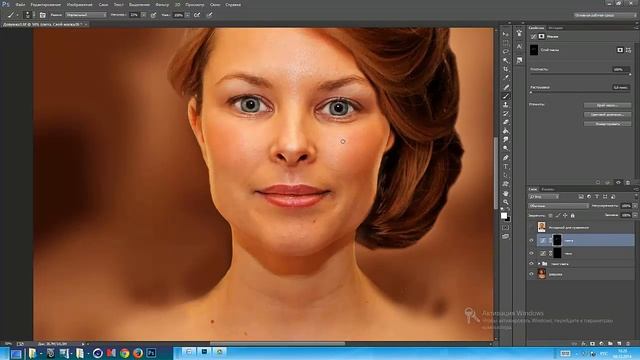The width and height of the screenshot is (640, 360).
Task: Hide the layer group's visibility
Action: 531,264
